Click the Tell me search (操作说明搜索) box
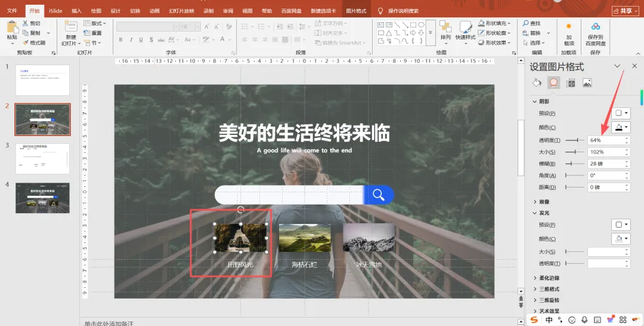 click(403, 11)
